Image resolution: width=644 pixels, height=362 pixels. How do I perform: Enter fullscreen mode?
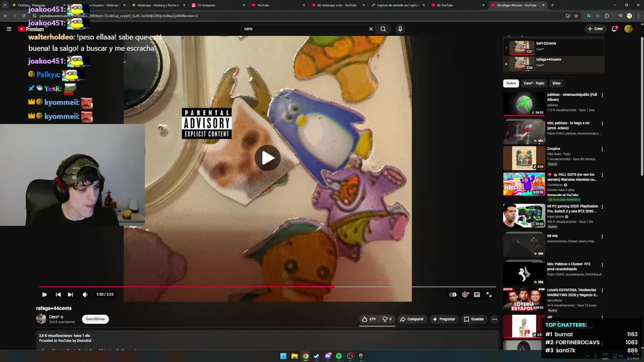coord(489,295)
